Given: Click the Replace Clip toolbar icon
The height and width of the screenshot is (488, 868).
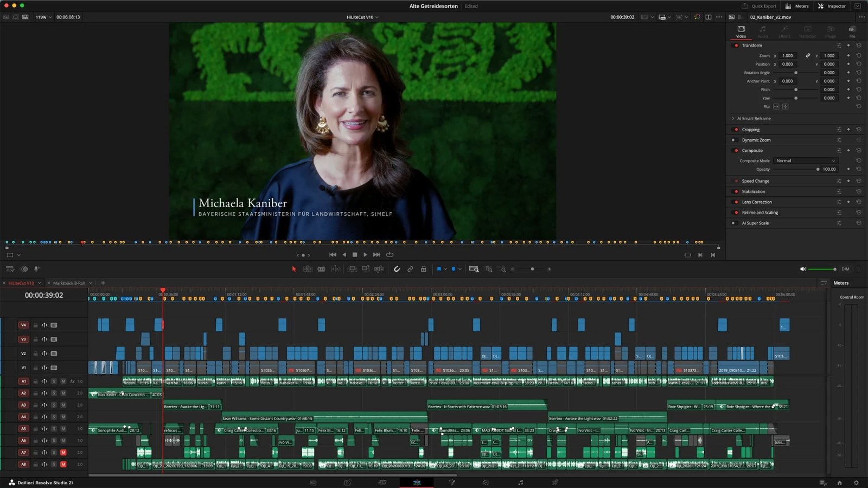Looking at the screenshot, I should (379, 269).
